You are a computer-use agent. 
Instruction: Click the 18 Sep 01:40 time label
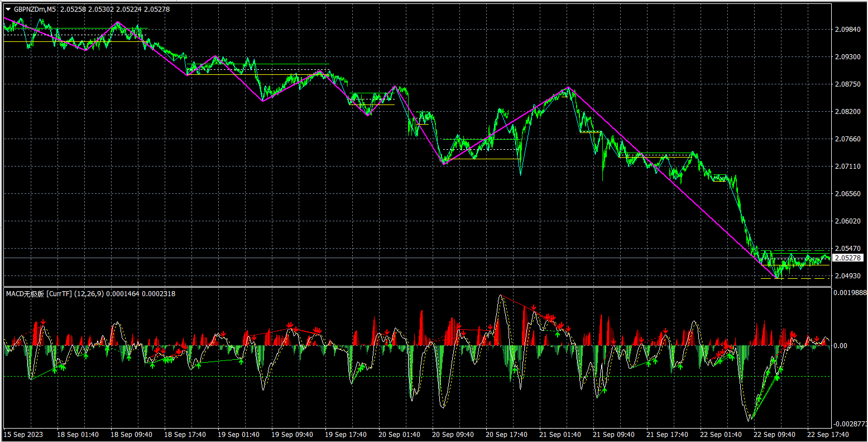78,435
